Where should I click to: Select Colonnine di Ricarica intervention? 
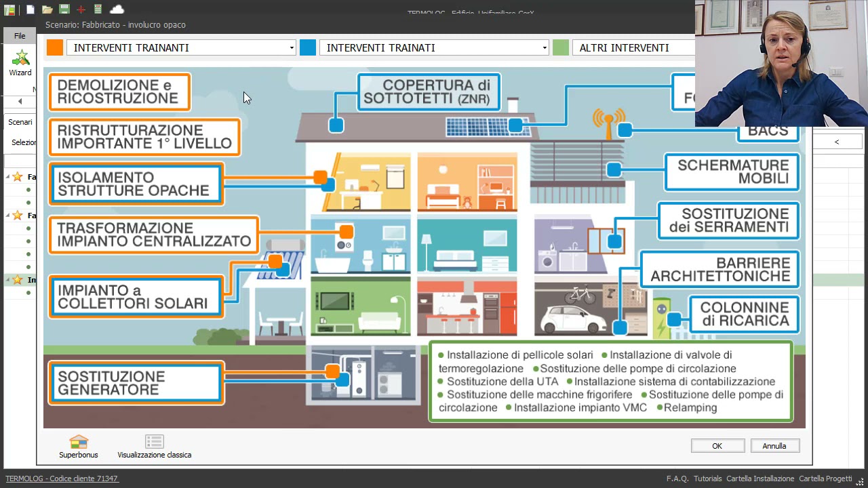[745, 314]
